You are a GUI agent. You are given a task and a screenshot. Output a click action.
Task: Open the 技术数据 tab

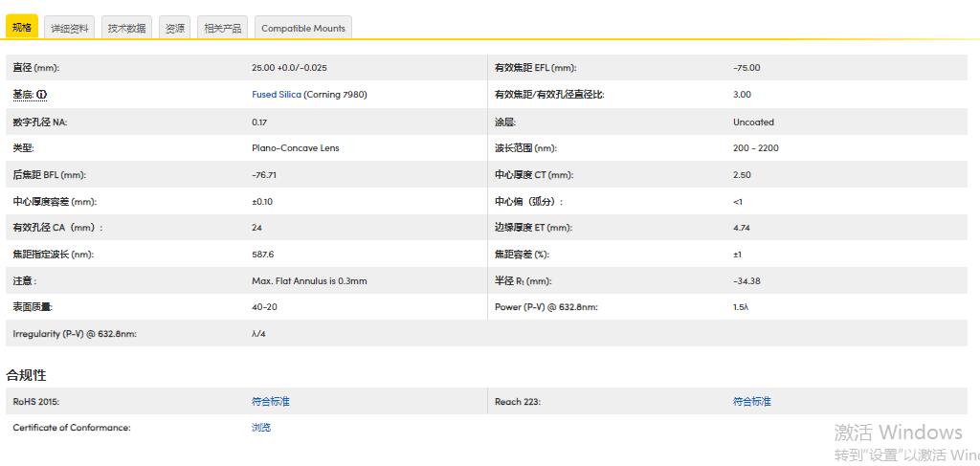(126, 29)
